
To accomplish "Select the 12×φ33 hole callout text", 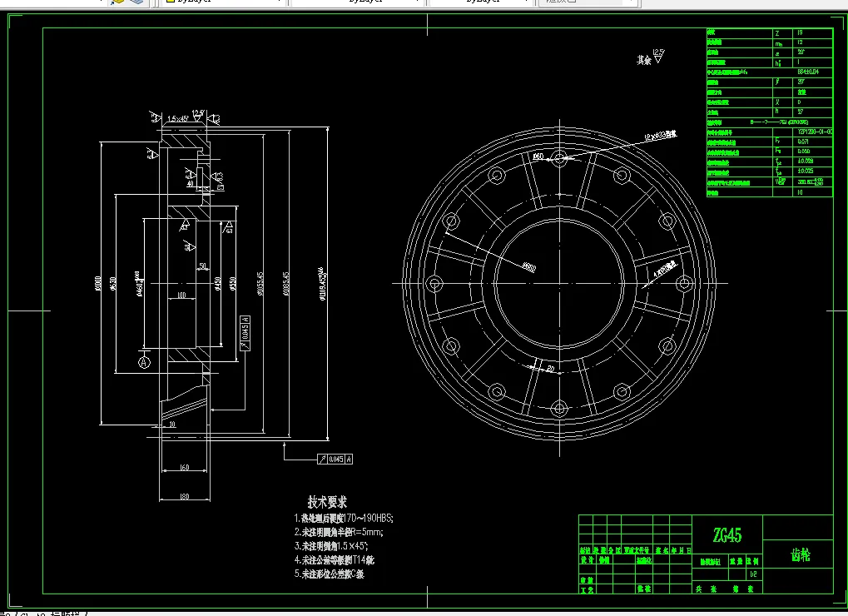I will [660, 135].
